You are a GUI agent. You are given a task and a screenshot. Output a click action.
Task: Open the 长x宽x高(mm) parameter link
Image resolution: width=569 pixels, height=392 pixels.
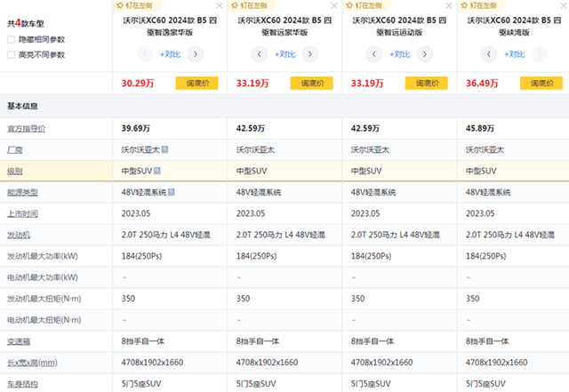click(32, 363)
